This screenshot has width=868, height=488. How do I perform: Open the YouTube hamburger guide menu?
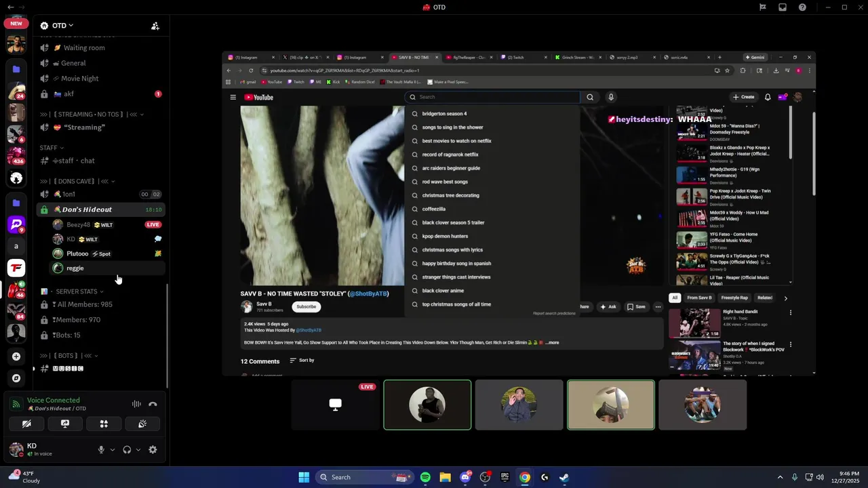coord(233,97)
